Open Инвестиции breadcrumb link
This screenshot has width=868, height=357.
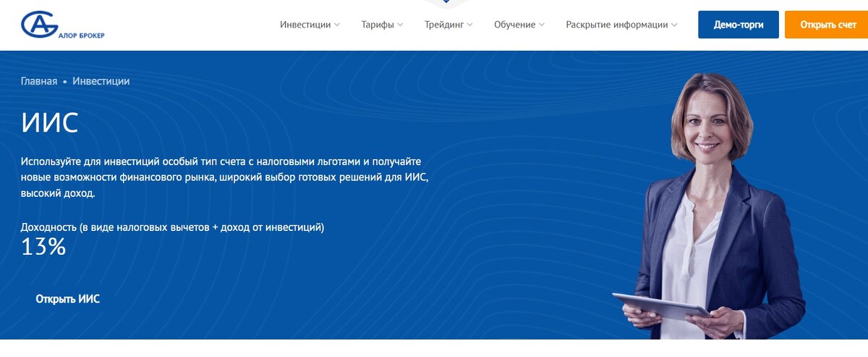tap(101, 81)
